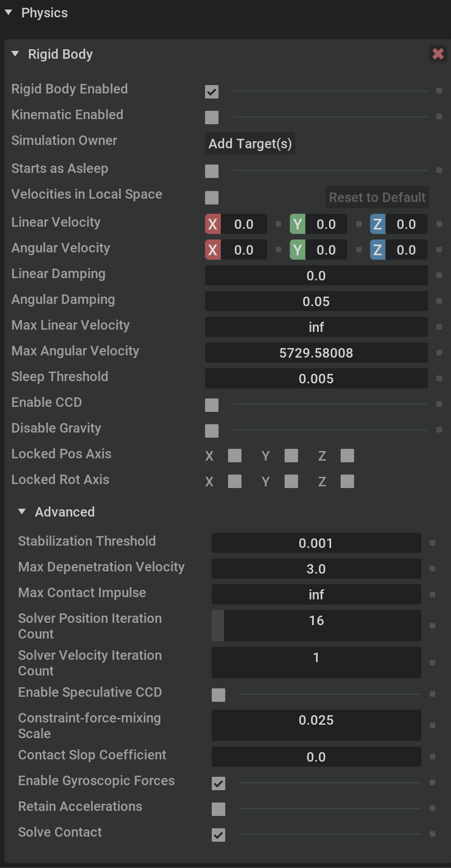Click Add Target(s) for Simulation Owner
Screen dimensions: 451x868
click(x=250, y=144)
